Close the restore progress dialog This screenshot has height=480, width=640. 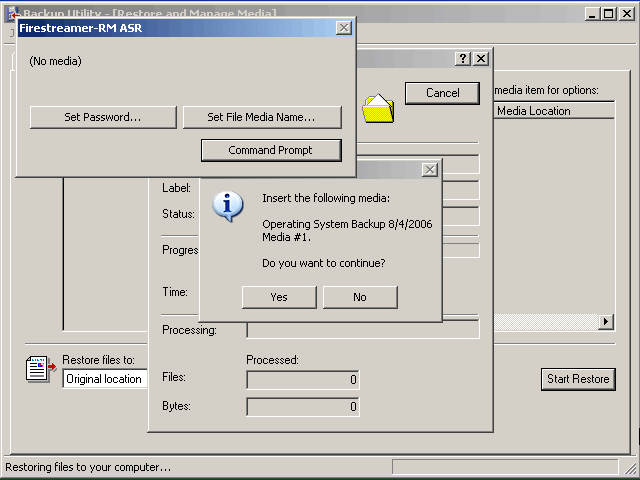click(x=481, y=59)
